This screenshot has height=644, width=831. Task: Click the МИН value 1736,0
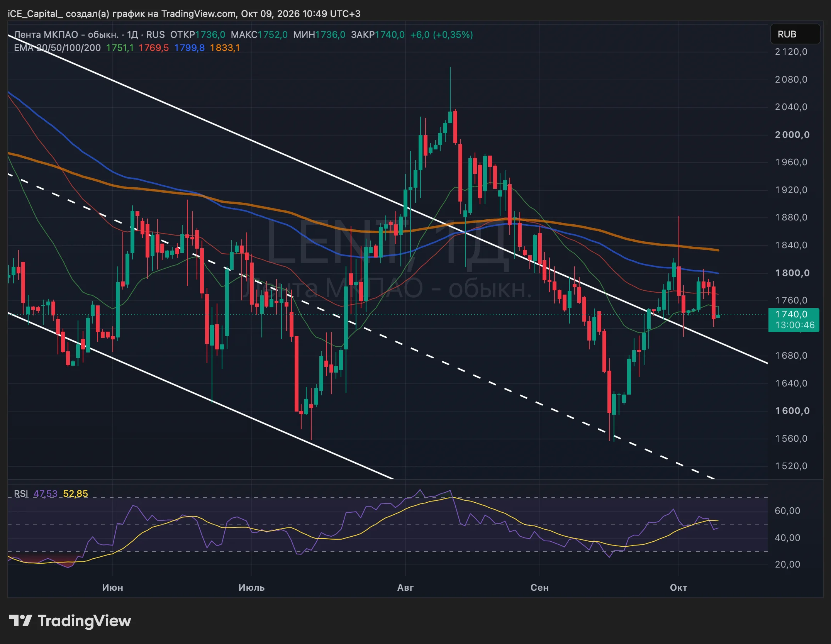click(330, 35)
